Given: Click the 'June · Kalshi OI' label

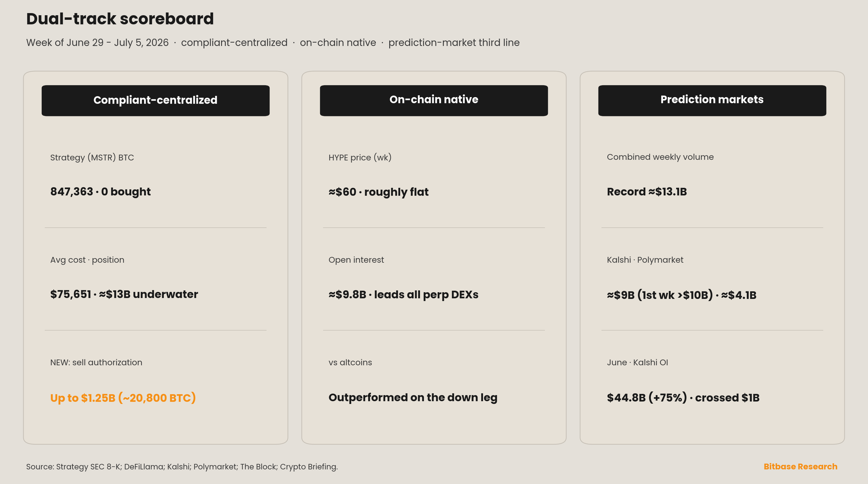Looking at the screenshot, I should [637, 362].
